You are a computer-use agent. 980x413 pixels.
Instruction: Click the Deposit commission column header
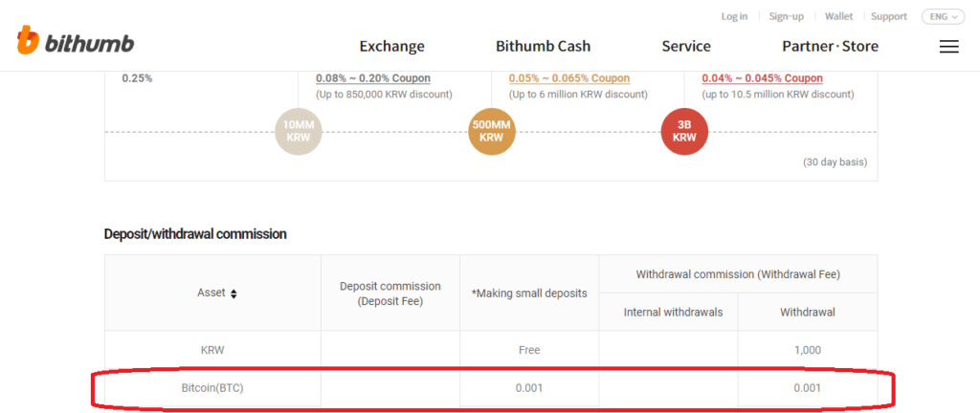click(390, 293)
